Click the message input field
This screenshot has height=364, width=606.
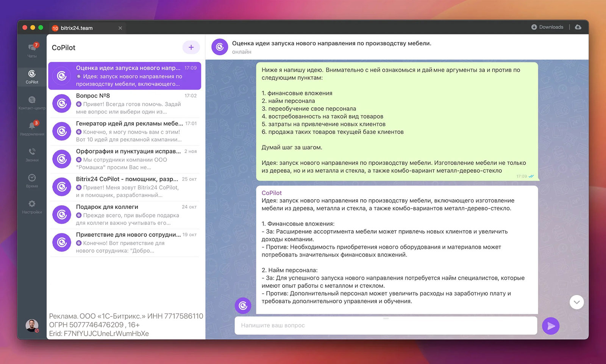pos(386,325)
